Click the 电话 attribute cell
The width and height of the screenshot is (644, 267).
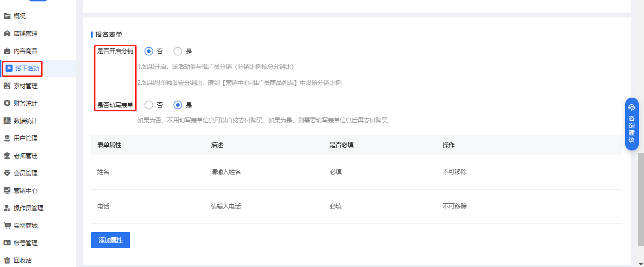coord(103,207)
